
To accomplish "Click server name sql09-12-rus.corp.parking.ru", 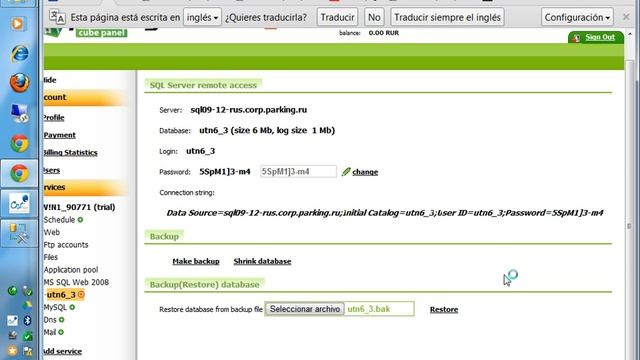I will pos(249,109).
